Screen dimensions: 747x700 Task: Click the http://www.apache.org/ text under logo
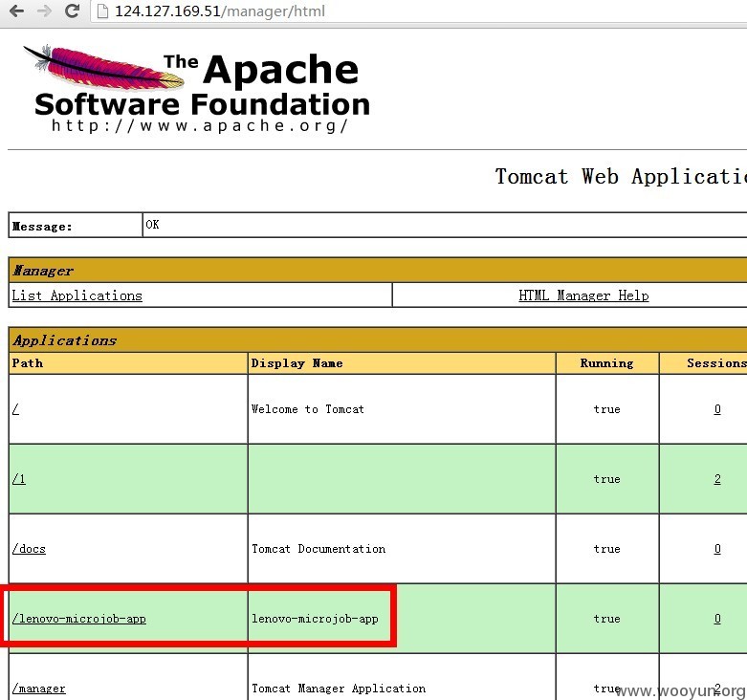(200, 125)
